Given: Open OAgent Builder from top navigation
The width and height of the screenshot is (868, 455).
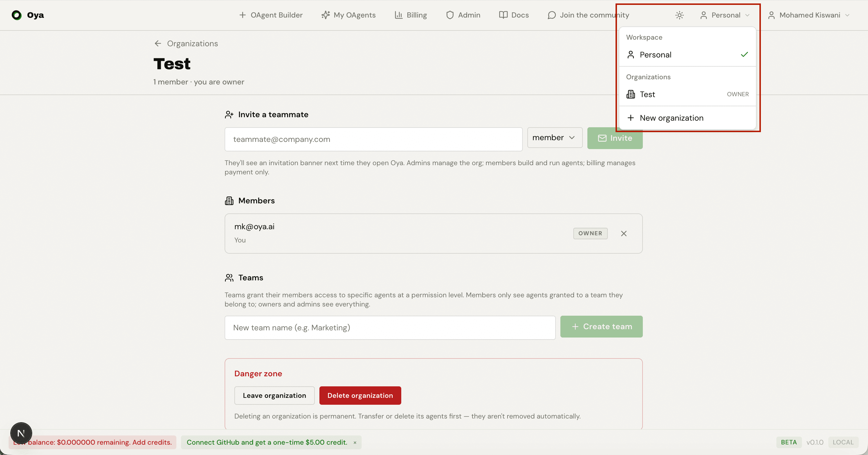Looking at the screenshot, I should [x=271, y=15].
